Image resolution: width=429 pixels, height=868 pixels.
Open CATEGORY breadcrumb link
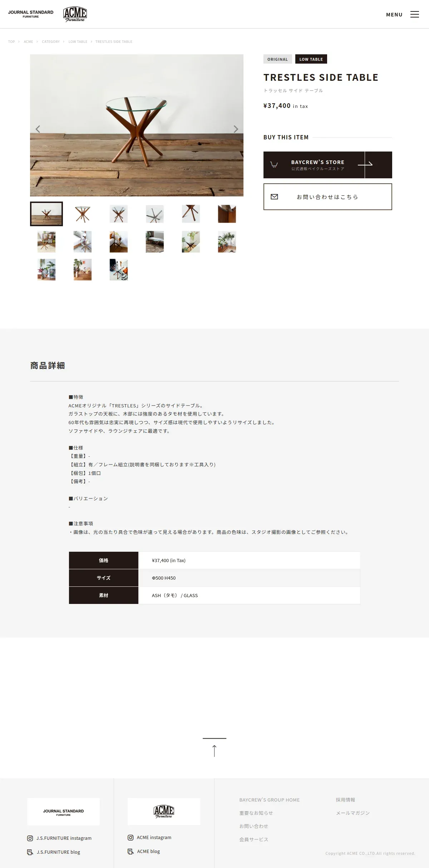click(51, 42)
